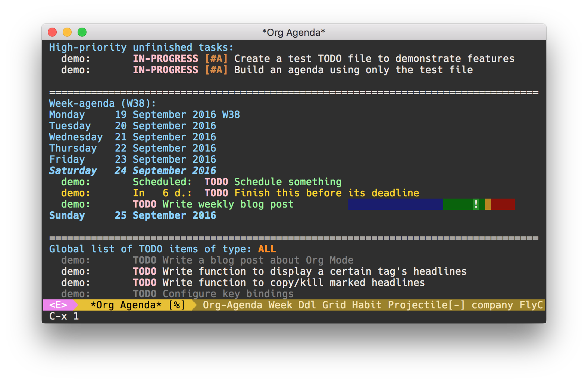This screenshot has width=588, height=383.
Task: Click the yellow minimize window button
Action: (67, 32)
